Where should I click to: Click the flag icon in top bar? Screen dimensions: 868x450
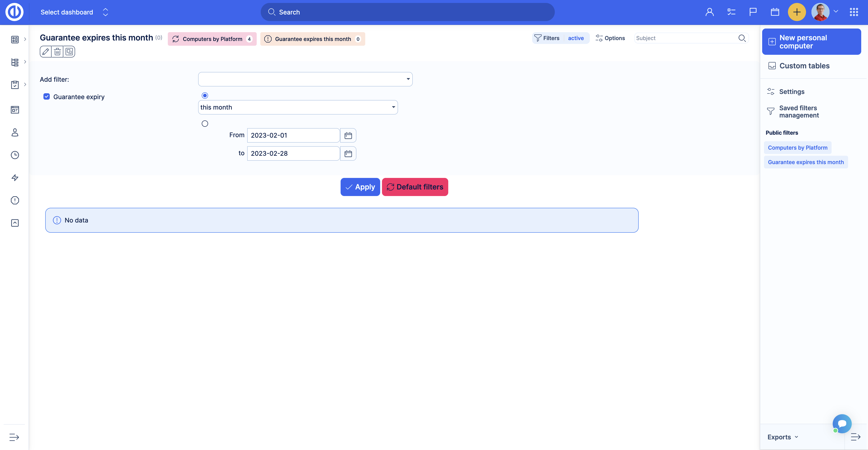click(753, 12)
